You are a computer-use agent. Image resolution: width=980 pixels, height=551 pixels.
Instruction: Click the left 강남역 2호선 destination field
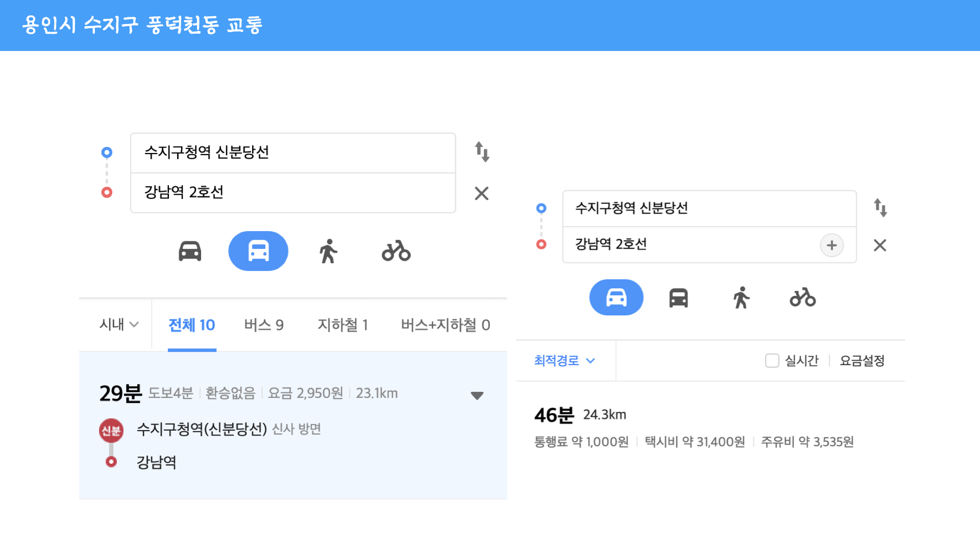coord(292,192)
